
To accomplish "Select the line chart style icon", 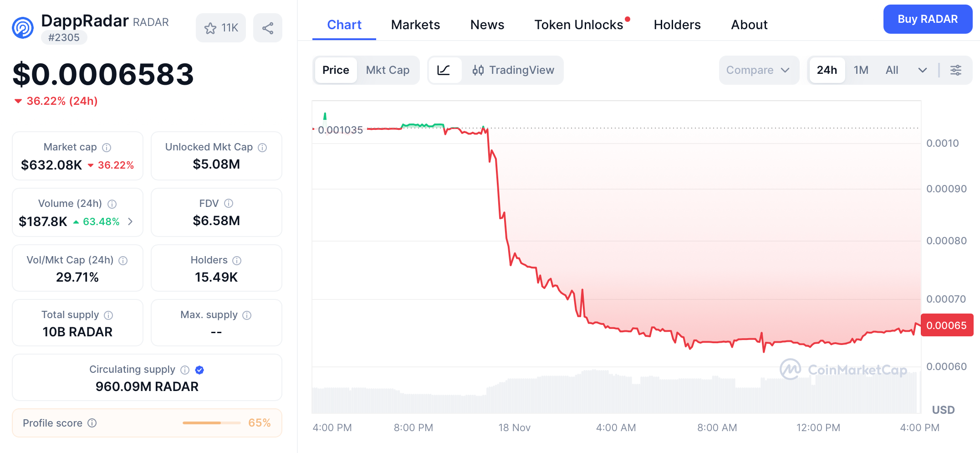I will coord(445,70).
